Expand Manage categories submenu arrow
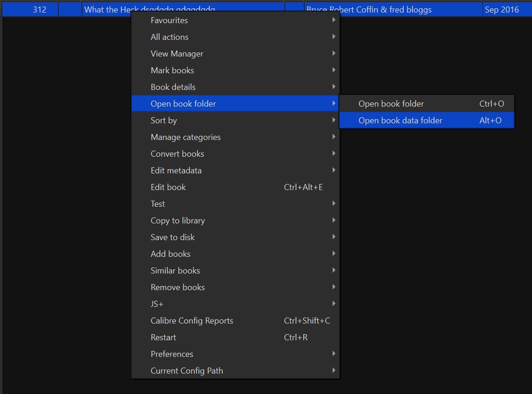The width and height of the screenshot is (532, 394). coord(334,137)
